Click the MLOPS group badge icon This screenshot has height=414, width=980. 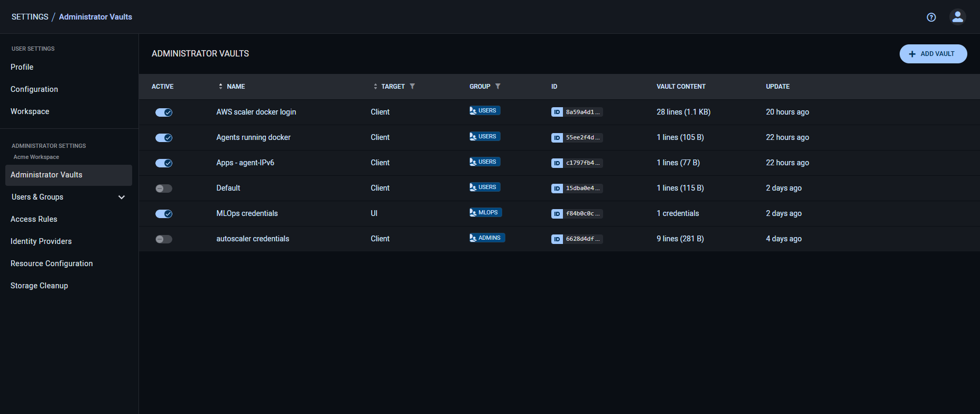pos(473,213)
